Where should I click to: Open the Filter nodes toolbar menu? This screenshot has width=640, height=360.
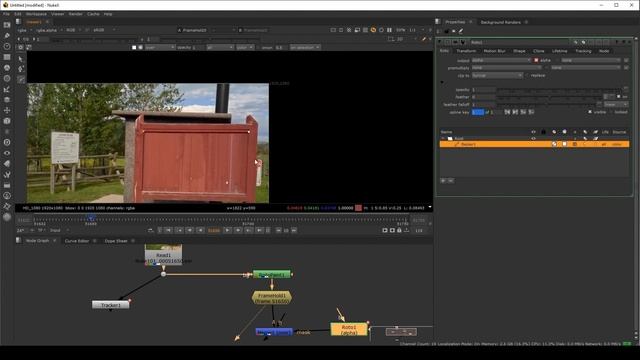[x=7, y=78]
